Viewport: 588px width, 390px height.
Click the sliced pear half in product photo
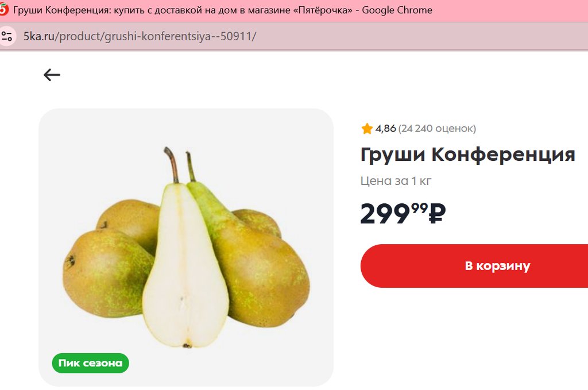click(x=185, y=267)
